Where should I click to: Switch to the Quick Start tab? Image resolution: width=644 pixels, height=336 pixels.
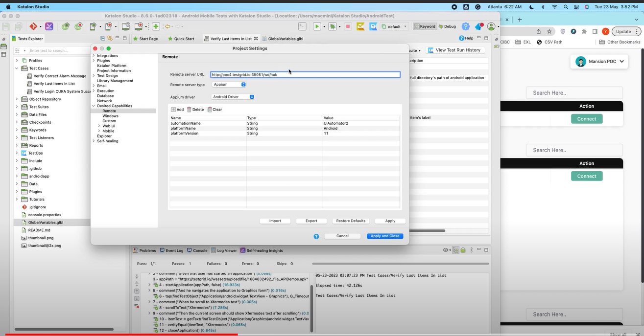pos(181,39)
